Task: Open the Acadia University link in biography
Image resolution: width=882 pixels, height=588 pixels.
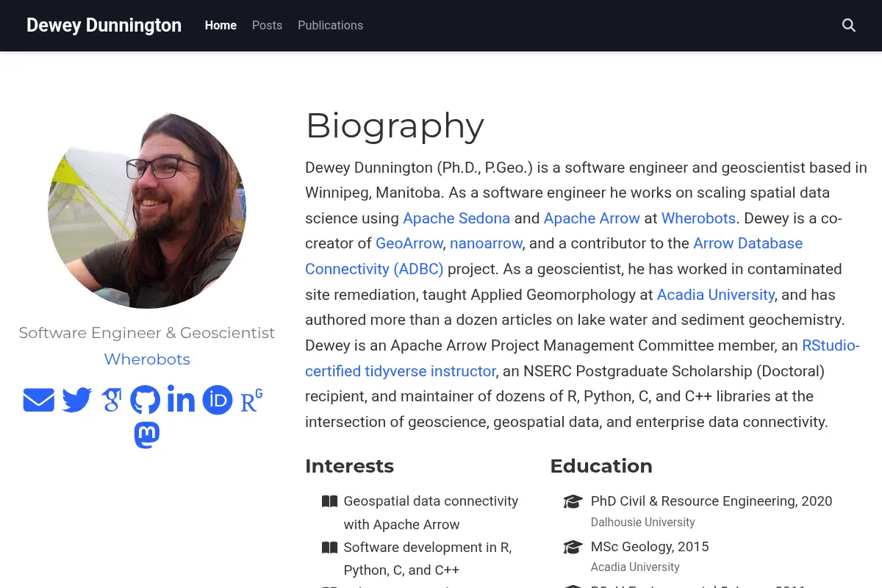Action: click(716, 295)
